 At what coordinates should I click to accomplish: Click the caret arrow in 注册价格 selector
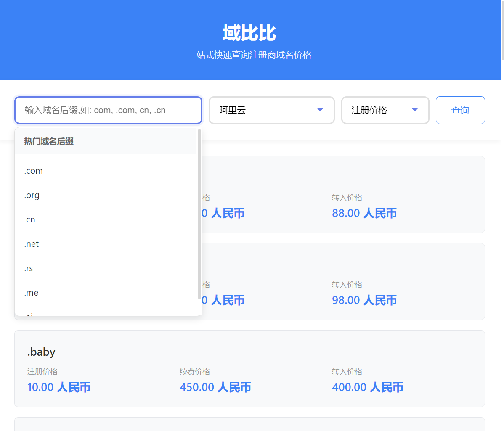(x=414, y=110)
